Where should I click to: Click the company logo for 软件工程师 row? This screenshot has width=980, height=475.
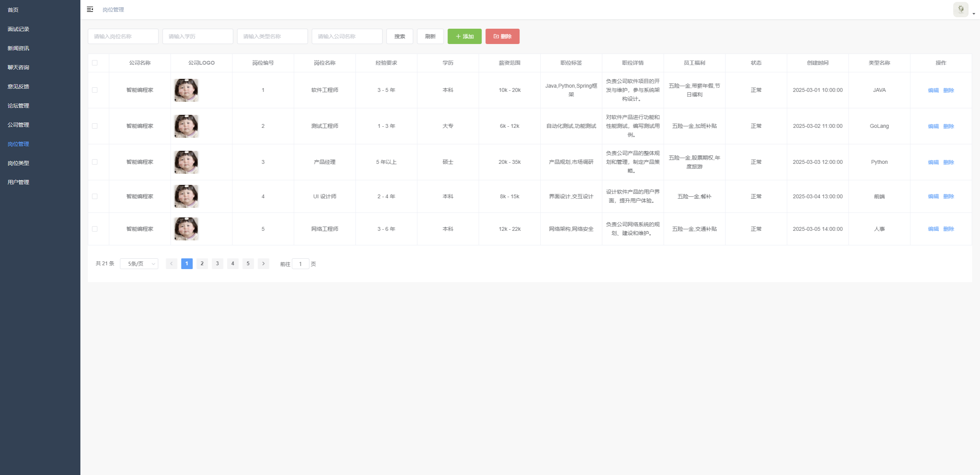[x=186, y=90]
